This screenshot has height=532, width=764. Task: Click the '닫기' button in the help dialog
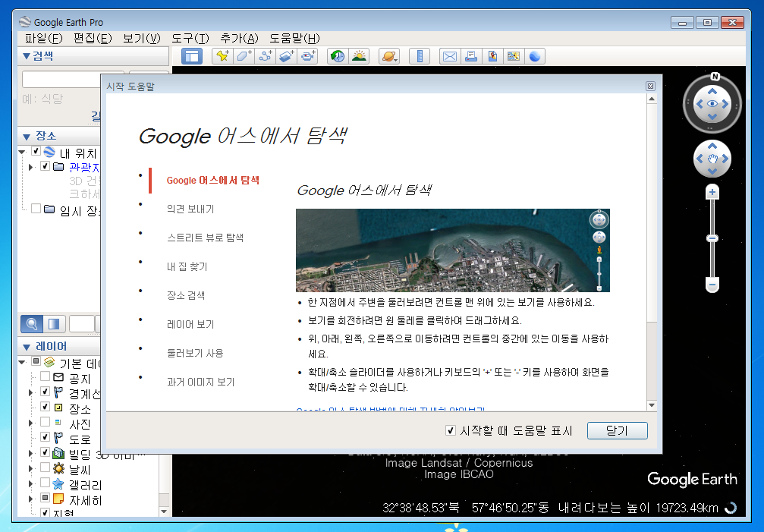pyautogui.click(x=618, y=430)
